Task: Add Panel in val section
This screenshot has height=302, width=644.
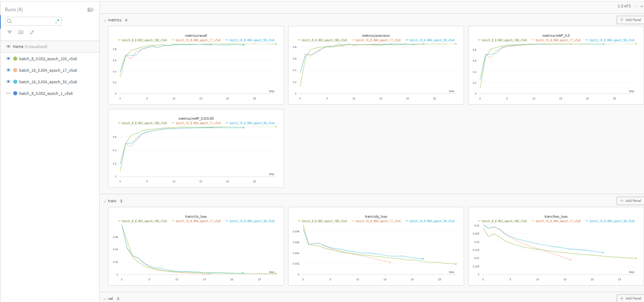Action: (630, 299)
